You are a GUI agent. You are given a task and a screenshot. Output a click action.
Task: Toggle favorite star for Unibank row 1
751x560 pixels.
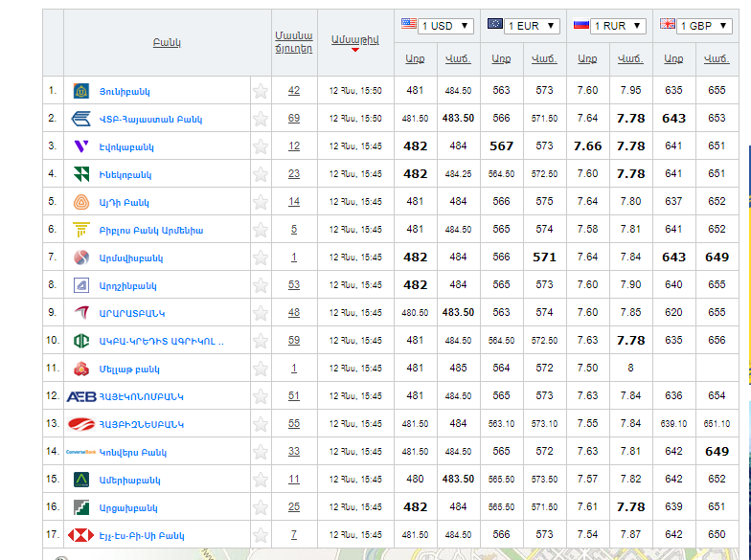(x=261, y=91)
